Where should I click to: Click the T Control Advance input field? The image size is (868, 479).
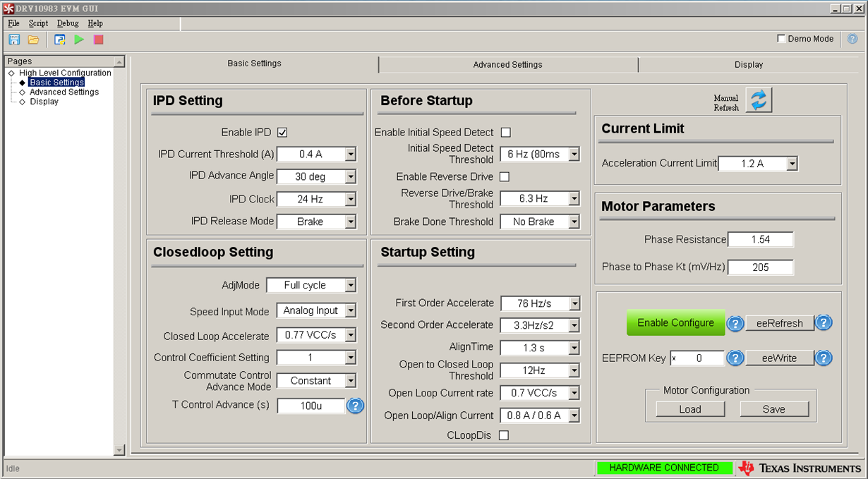point(311,406)
